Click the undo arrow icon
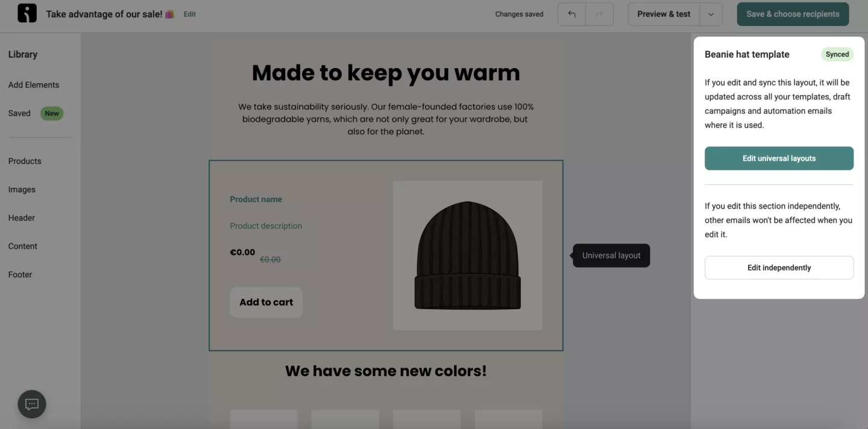This screenshot has width=868, height=429. click(571, 14)
